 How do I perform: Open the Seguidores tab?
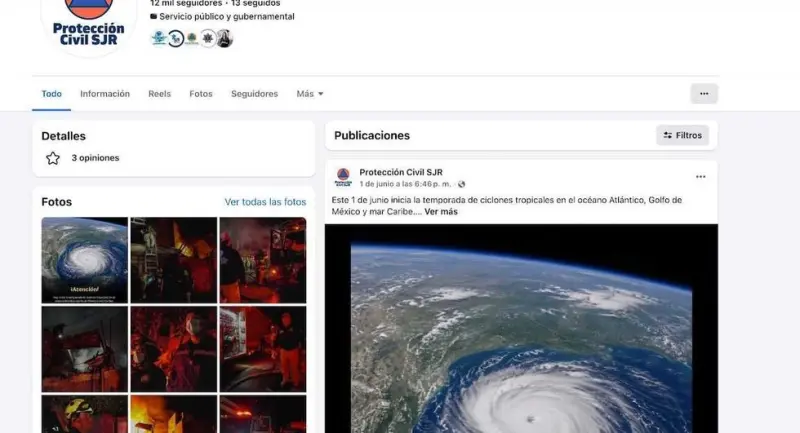click(x=255, y=94)
